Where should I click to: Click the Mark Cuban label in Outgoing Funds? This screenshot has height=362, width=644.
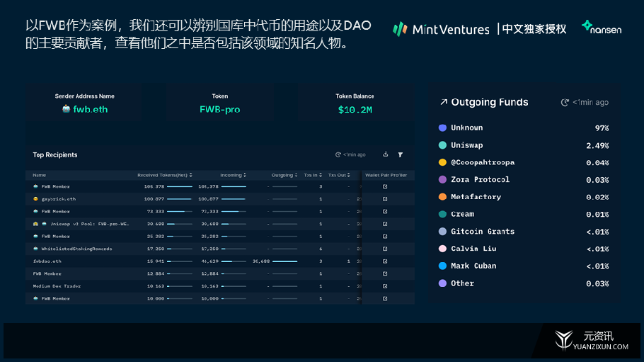473,266
